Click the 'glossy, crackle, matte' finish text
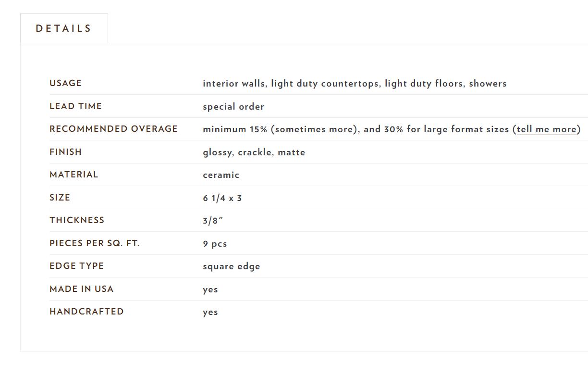This screenshot has height=377, width=588. pyautogui.click(x=254, y=152)
